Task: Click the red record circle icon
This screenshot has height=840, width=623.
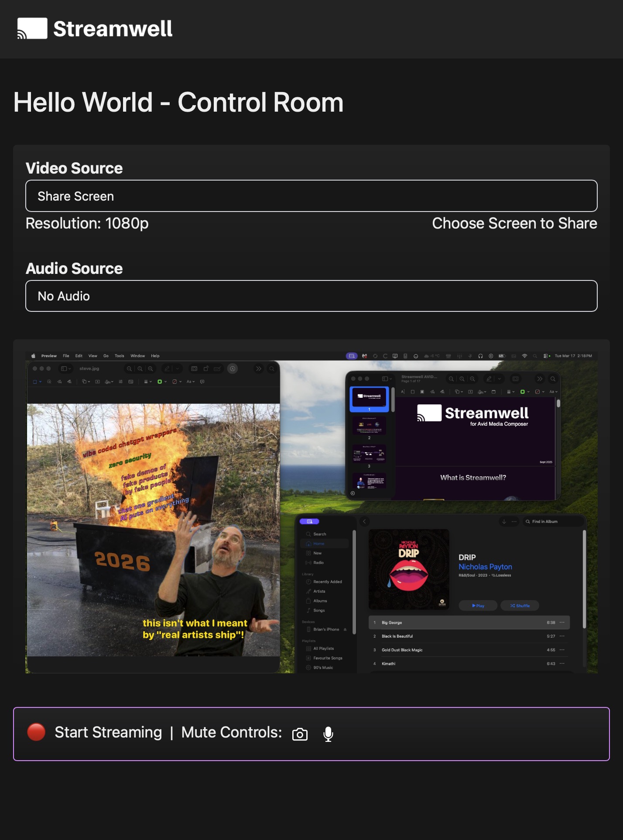Action: tap(36, 732)
